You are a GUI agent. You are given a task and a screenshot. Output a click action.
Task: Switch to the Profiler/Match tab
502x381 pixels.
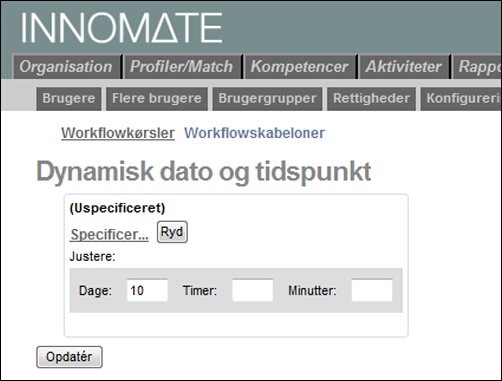click(182, 67)
